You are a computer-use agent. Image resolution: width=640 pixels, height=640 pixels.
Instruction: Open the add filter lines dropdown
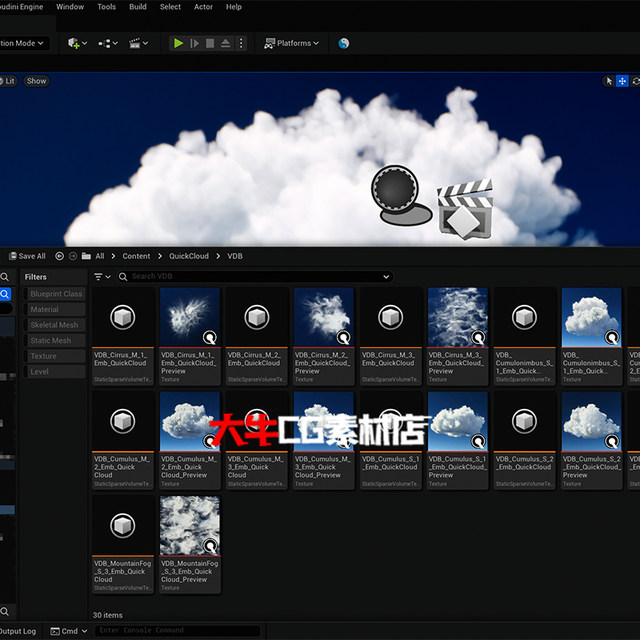click(x=102, y=277)
